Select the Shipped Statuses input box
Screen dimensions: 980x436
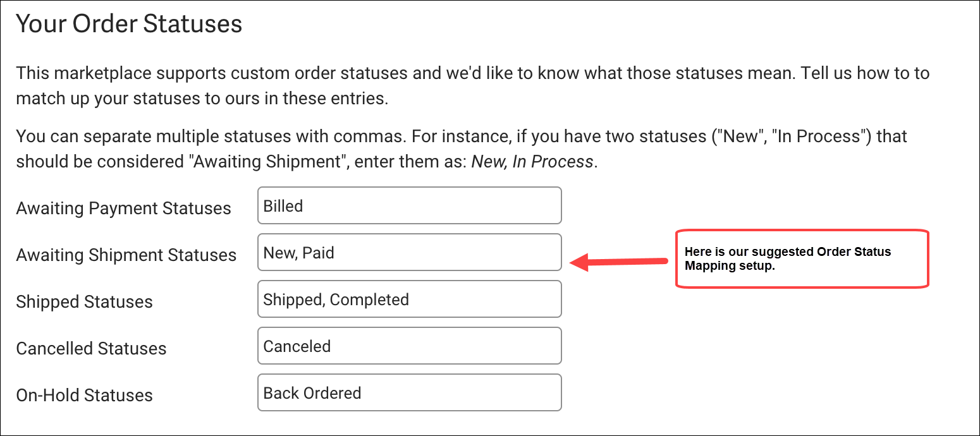coord(410,299)
